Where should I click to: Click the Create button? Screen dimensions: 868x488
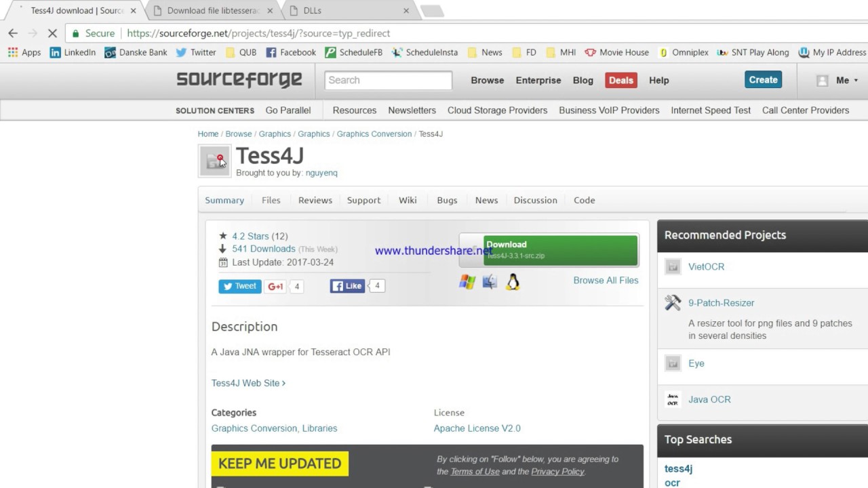pos(763,80)
